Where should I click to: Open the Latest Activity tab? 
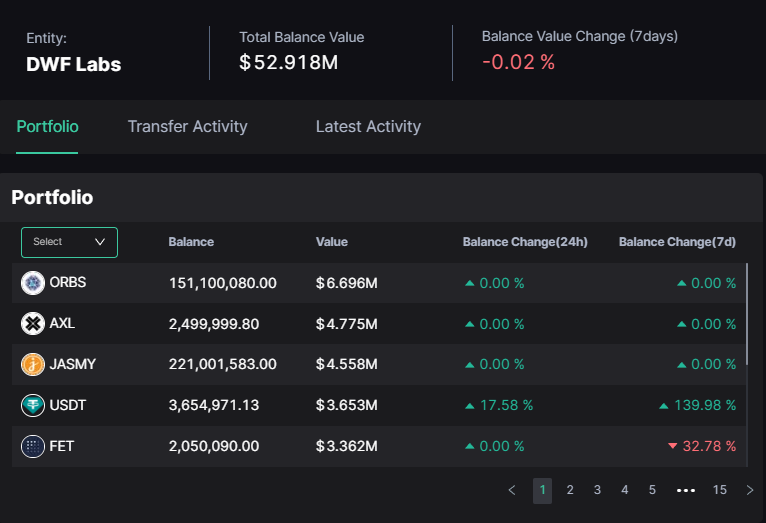click(368, 126)
